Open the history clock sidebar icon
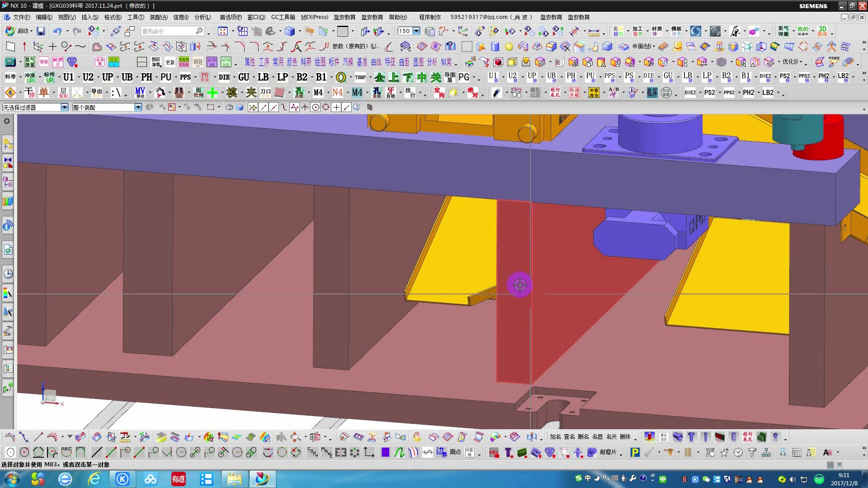The height and width of the screenshot is (488, 868). click(x=8, y=273)
